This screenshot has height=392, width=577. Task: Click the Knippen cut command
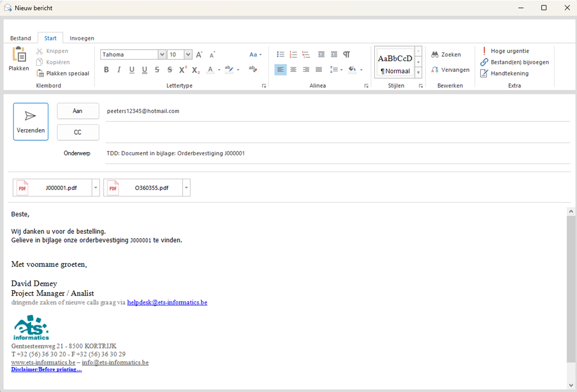(x=52, y=51)
